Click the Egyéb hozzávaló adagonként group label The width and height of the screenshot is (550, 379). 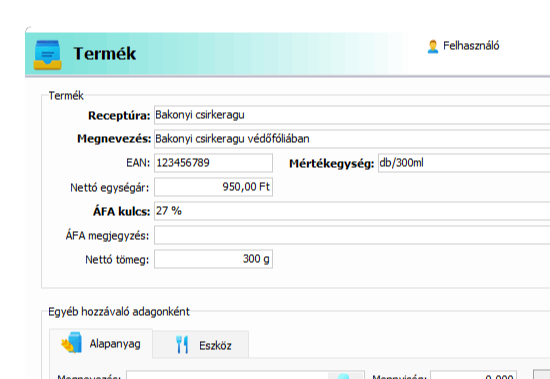[119, 312]
